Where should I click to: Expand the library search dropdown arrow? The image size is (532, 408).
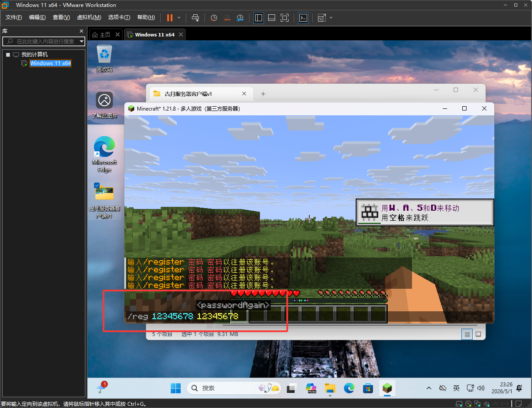point(82,41)
